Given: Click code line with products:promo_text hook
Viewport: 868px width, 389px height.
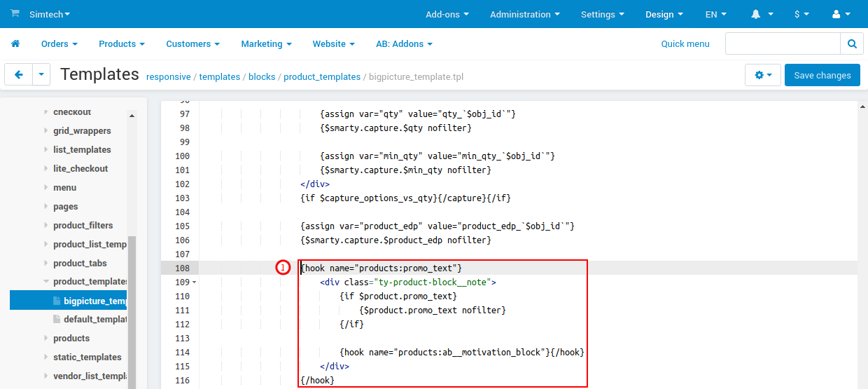Looking at the screenshot, I should (381, 268).
